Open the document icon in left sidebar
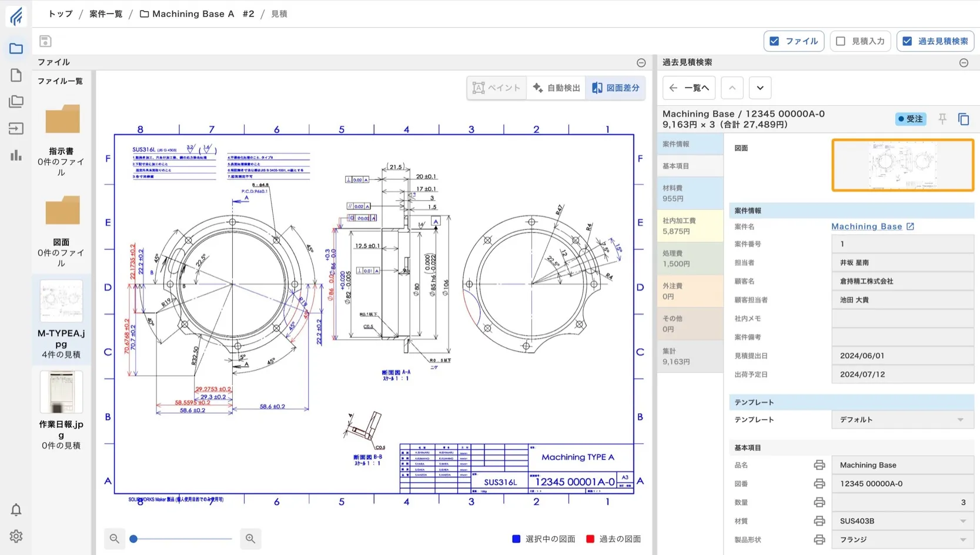Viewport: 980px width, 555px height. pyautogui.click(x=16, y=75)
